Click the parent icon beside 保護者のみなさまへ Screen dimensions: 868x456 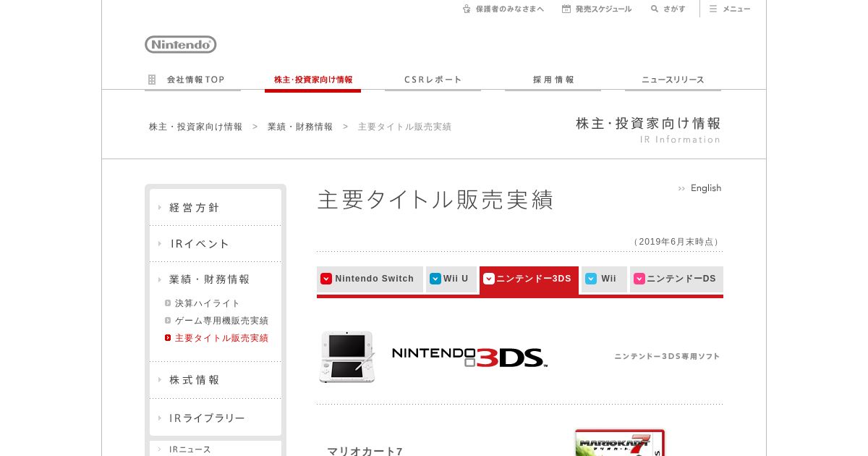pos(467,9)
